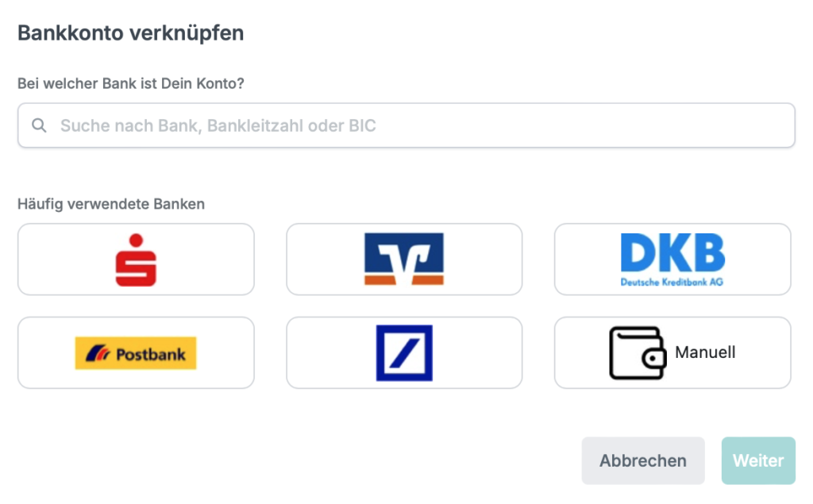This screenshot has width=813, height=504.
Task: Select the yellow Postbank logo
Action: (136, 353)
